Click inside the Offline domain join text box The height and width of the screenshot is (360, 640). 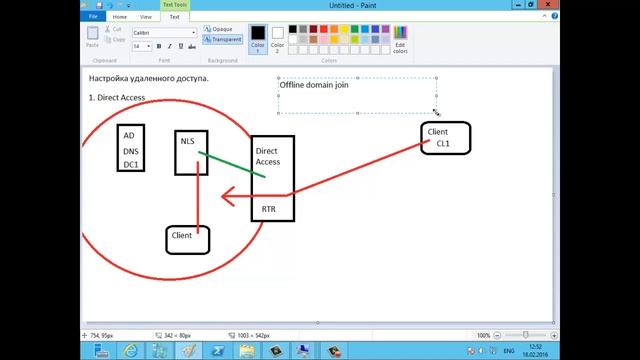pos(357,96)
